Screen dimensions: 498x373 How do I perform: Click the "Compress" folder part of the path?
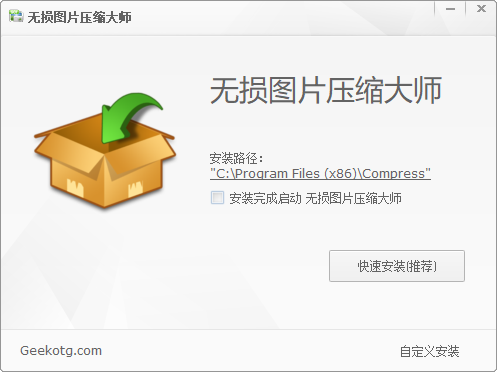393,173
